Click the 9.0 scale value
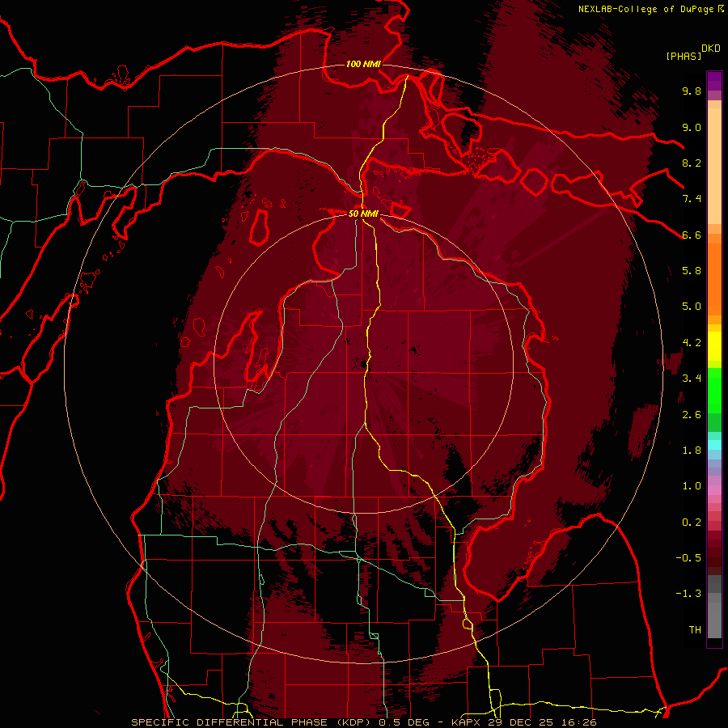The height and width of the screenshot is (728, 728). [692, 127]
